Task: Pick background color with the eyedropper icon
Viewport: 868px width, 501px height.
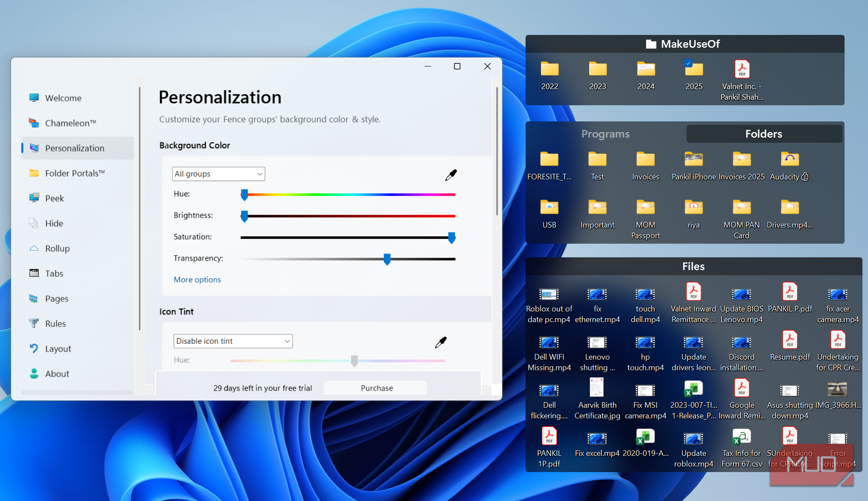Action: point(451,175)
